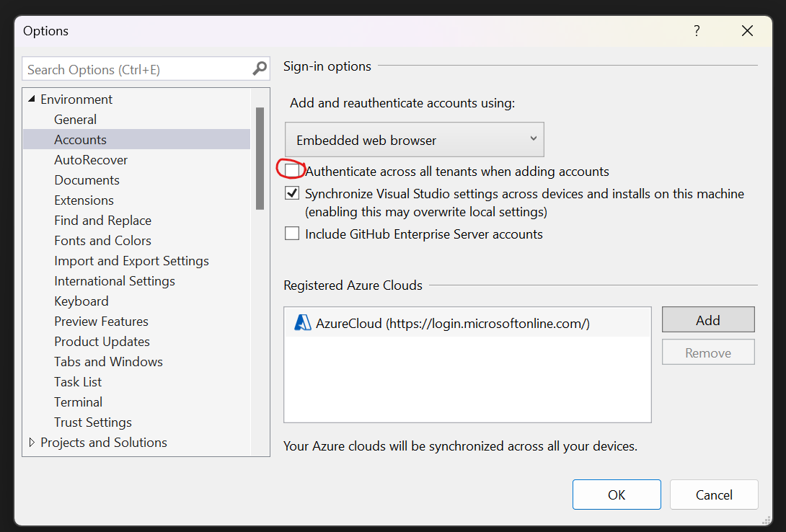Select Tabs and Windows
This screenshot has height=532, width=786.
(x=108, y=362)
